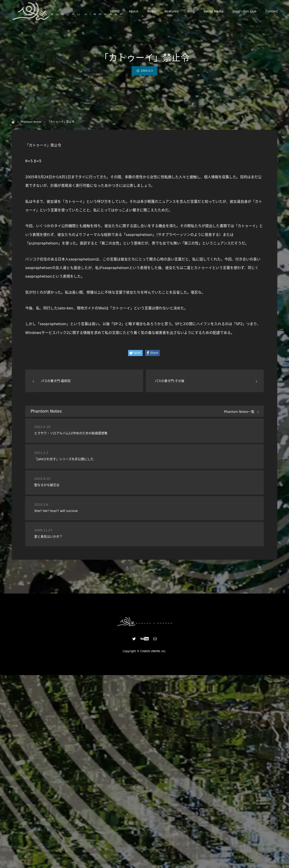Click chevron beside Phantom Notes一覧
This screenshot has width=289, height=868.
(x=258, y=412)
